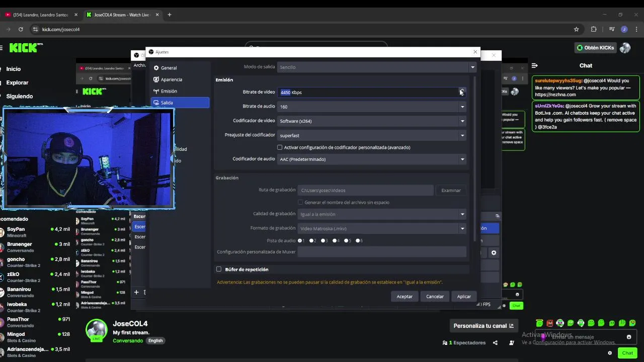Screen dimensions: 644x362
Task: Reload the page in Chrome
Action: (21, 29)
